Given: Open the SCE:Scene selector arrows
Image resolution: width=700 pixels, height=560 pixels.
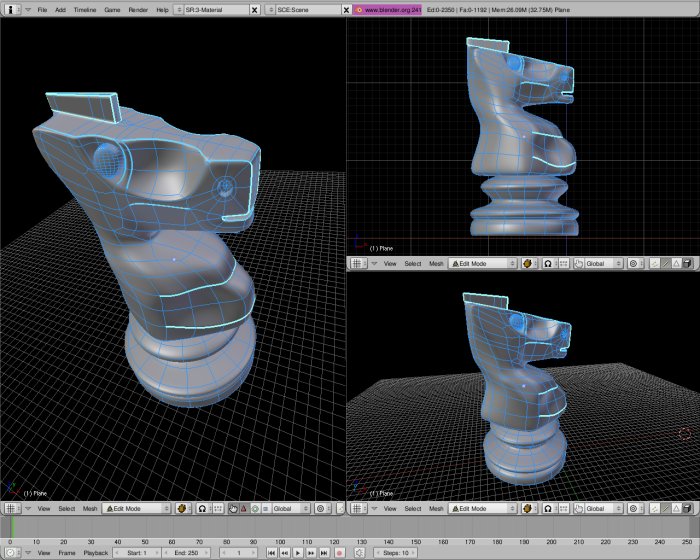Looking at the screenshot, I should 270,9.
